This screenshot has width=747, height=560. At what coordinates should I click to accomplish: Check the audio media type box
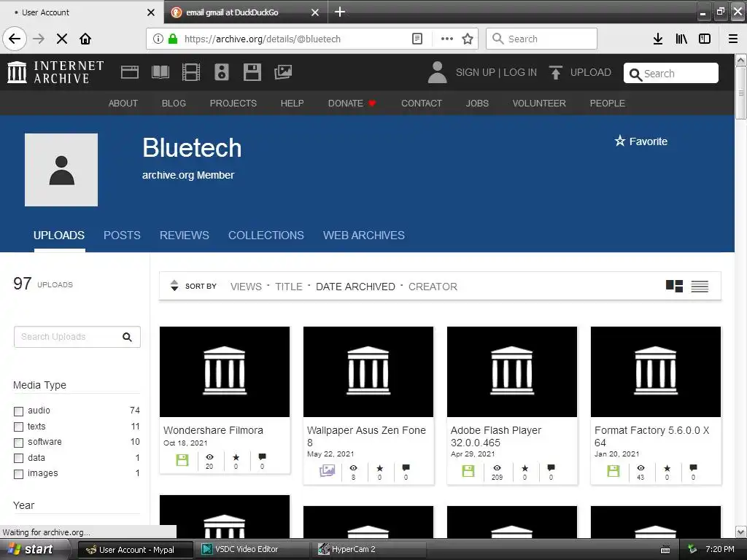pos(18,411)
